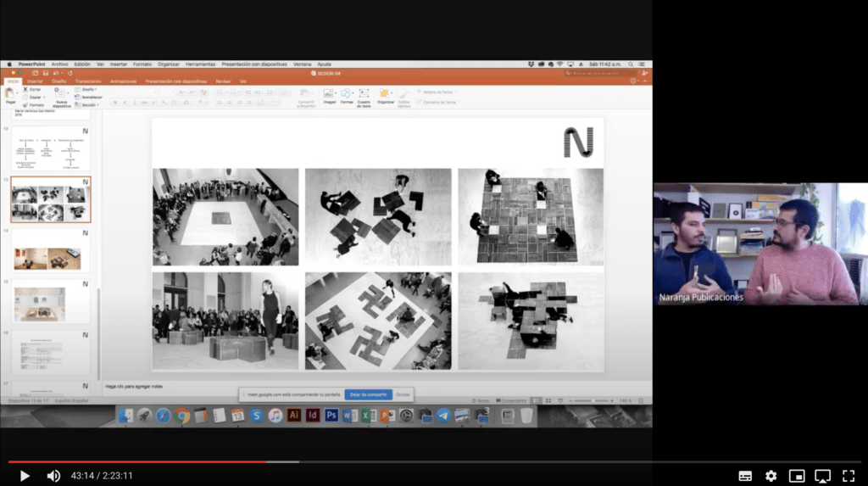Open the Formas shapes gallery

pos(347,97)
